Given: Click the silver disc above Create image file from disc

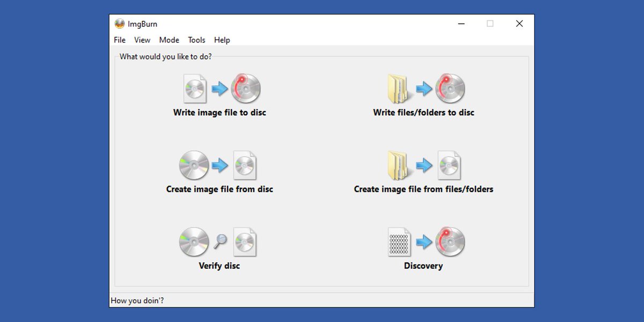Looking at the screenshot, I should 194,165.
